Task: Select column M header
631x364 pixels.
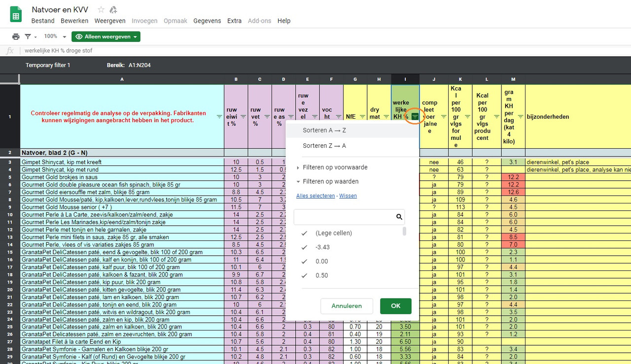Action: [513, 79]
